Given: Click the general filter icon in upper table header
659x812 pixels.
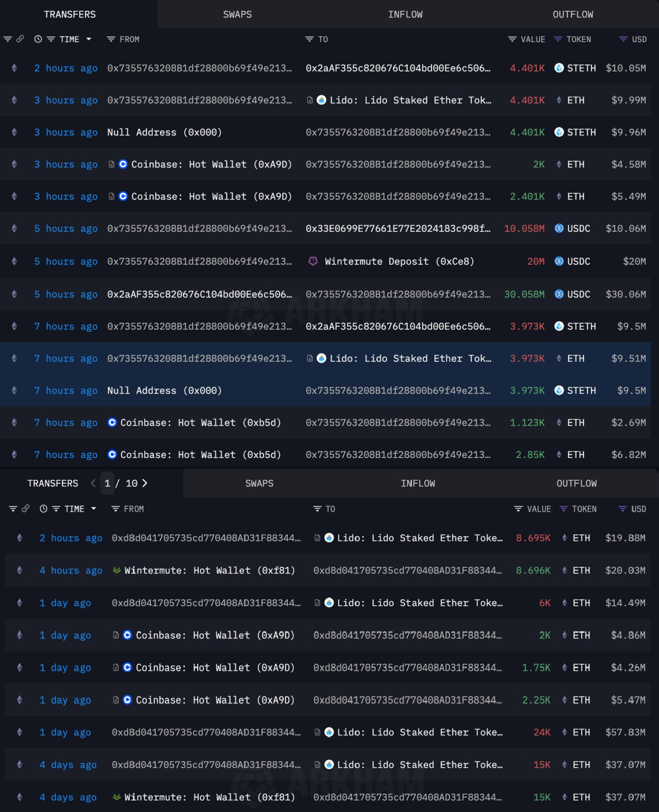Looking at the screenshot, I should [x=8, y=39].
